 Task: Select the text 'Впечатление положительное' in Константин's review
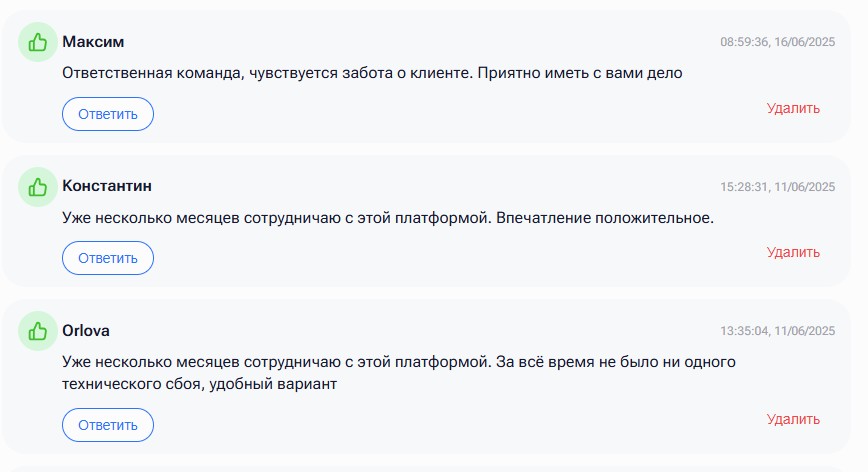(x=602, y=218)
